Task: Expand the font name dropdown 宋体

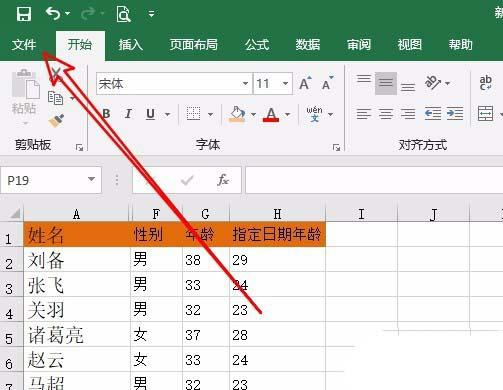Action: 245,83
